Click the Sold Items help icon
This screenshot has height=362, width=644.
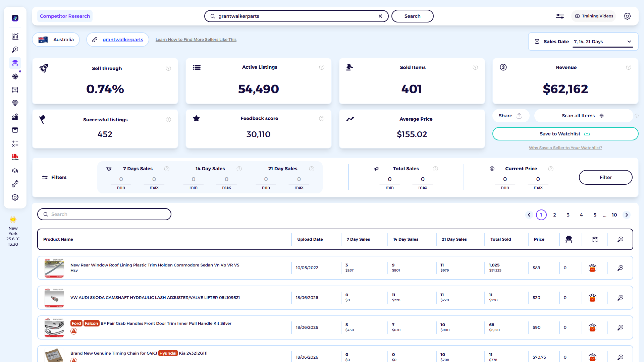(475, 67)
